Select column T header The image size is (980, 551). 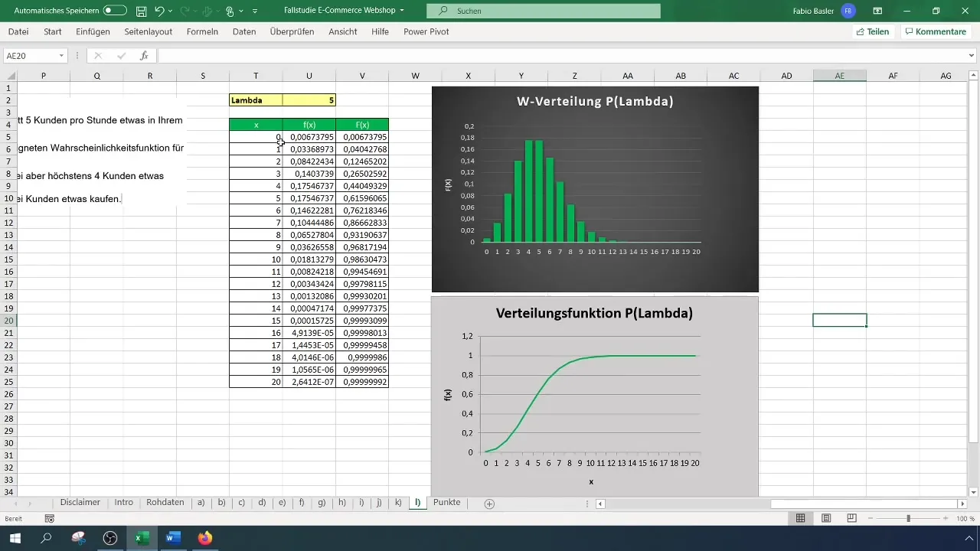point(256,75)
